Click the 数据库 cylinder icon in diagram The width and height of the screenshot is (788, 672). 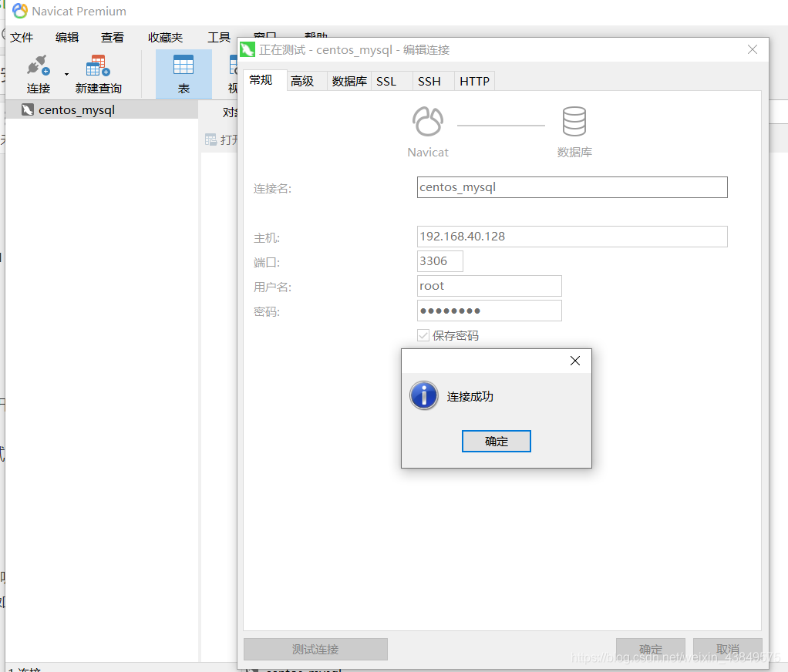[x=574, y=122]
